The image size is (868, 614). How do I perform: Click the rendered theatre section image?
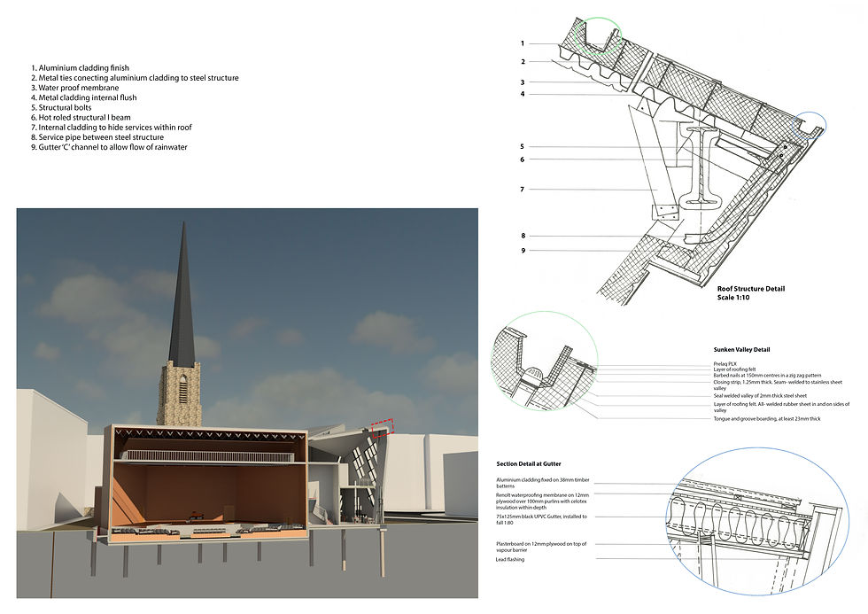tap(247, 403)
